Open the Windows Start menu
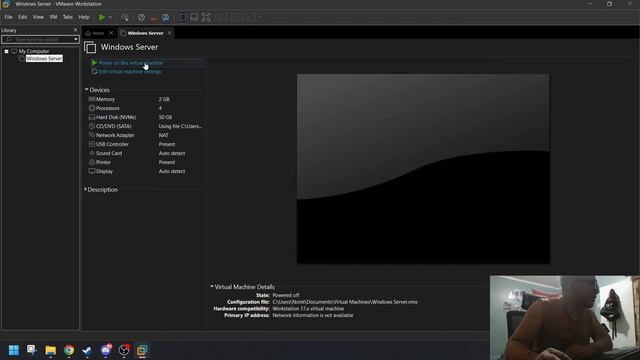 [x=14, y=350]
